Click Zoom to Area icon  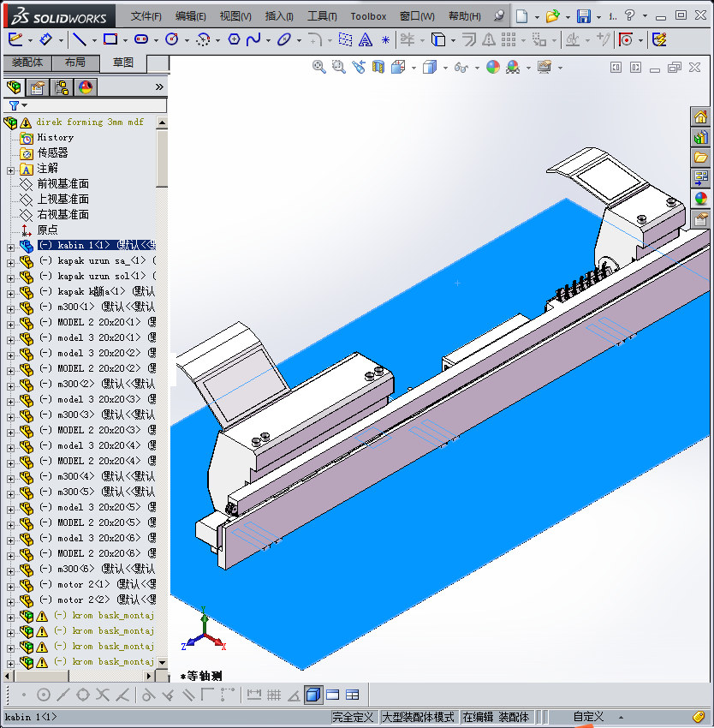pos(339,68)
